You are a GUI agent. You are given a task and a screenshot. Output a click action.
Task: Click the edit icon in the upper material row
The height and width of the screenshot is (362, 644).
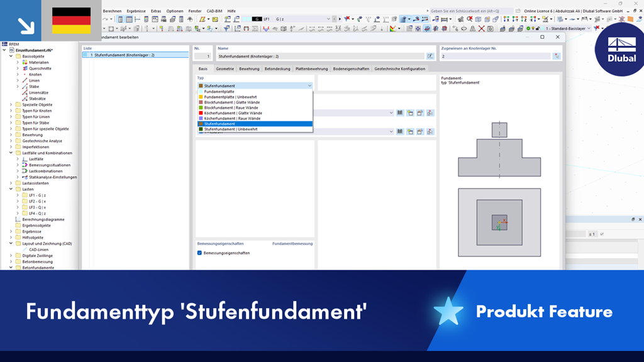[419, 113]
